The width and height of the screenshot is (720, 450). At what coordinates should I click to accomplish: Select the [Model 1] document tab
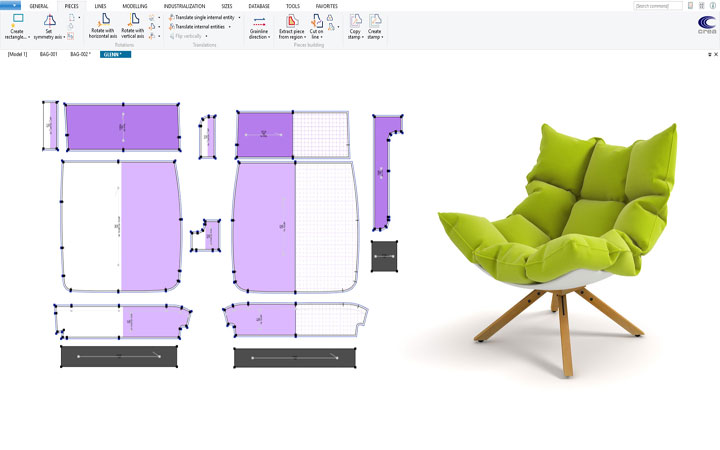[x=18, y=54]
